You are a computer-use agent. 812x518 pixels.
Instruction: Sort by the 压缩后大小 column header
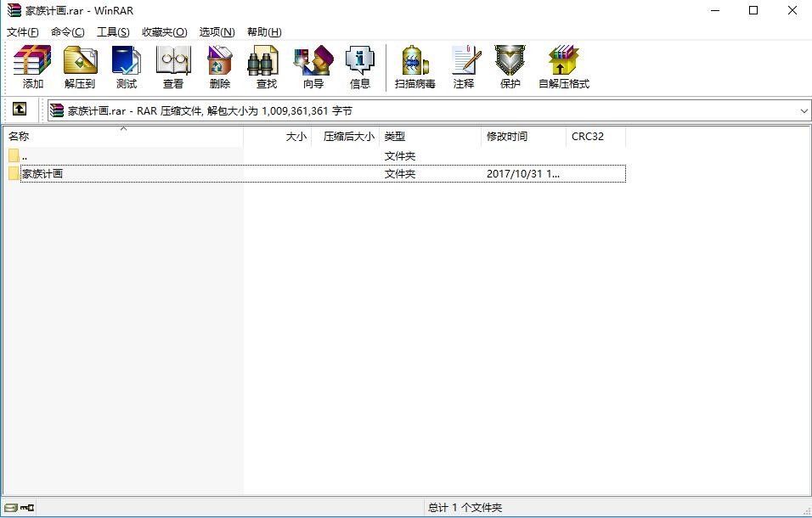click(x=346, y=137)
